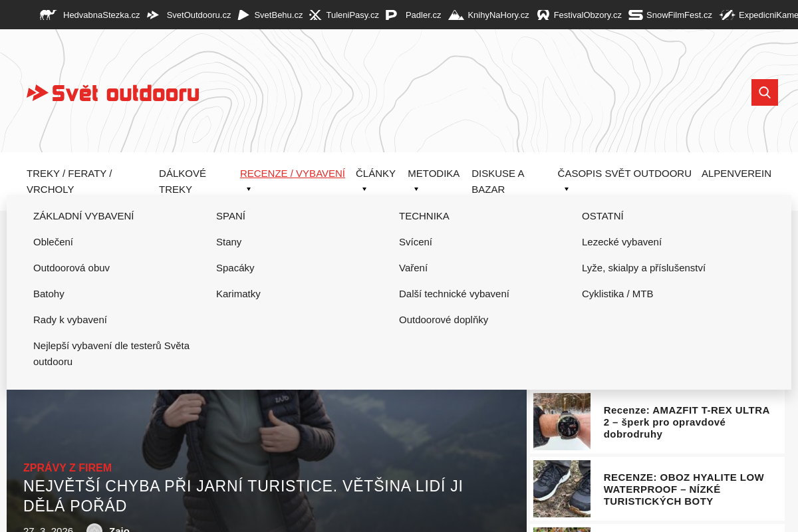Viewport: 798px width, 532px height.
Task: Open the DÁLKOVÉ TREKY menu item
Action: 182,181
